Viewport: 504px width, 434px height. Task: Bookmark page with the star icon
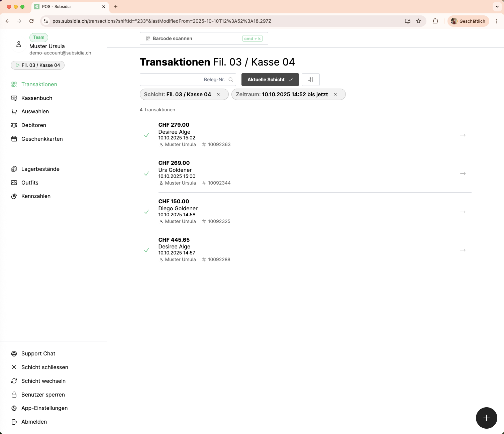[418, 21]
